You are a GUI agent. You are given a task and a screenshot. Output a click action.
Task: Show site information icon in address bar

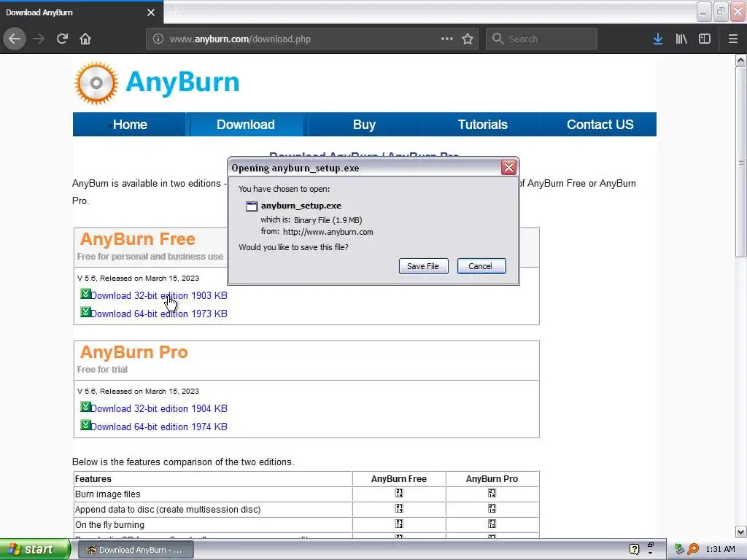158,39
